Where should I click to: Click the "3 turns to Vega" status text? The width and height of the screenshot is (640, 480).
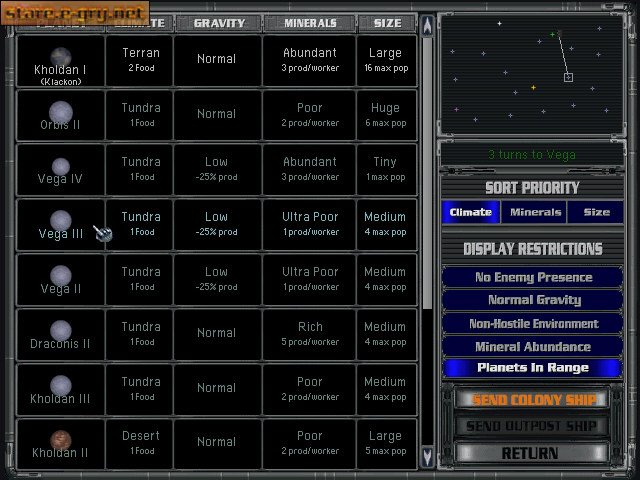pyautogui.click(x=532, y=155)
